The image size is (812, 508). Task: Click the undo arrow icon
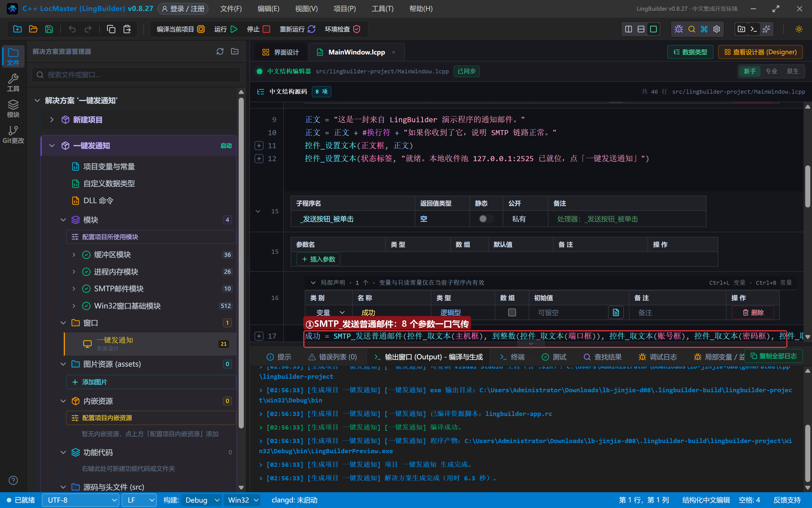click(72, 29)
